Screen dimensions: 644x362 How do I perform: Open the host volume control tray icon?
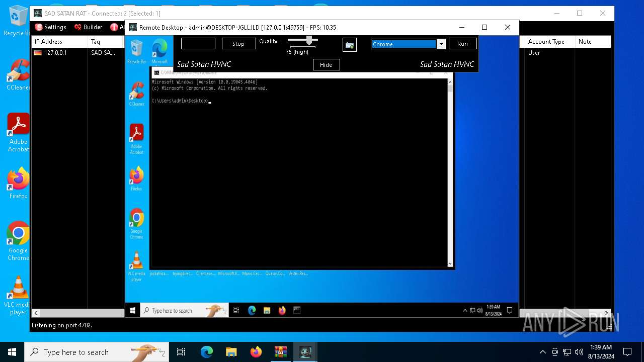[579, 352]
